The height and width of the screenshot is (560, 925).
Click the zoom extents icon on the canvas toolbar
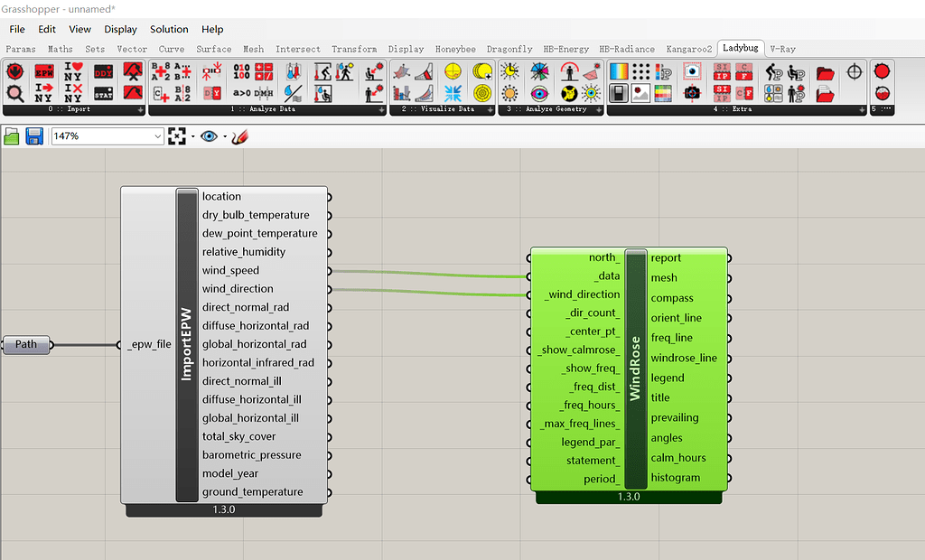(177, 137)
